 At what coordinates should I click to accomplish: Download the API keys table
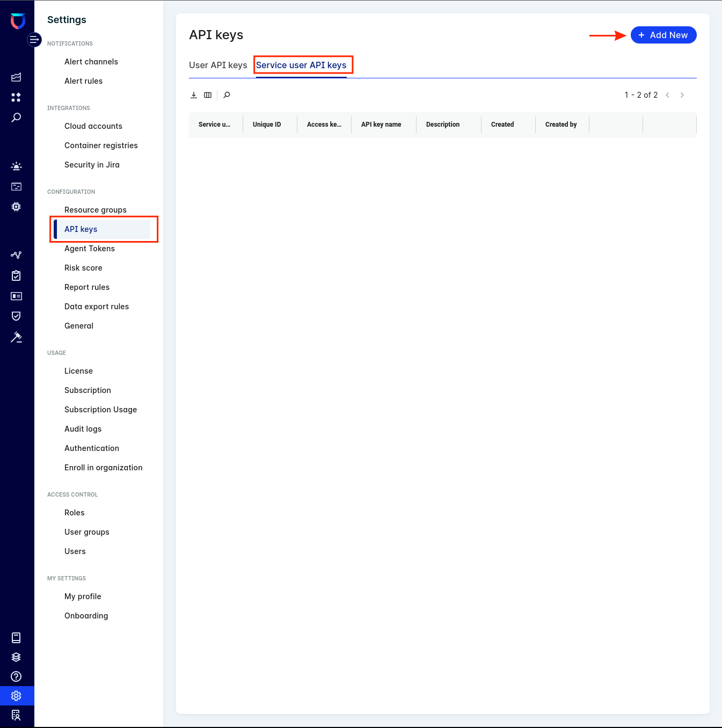(x=194, y=95)
